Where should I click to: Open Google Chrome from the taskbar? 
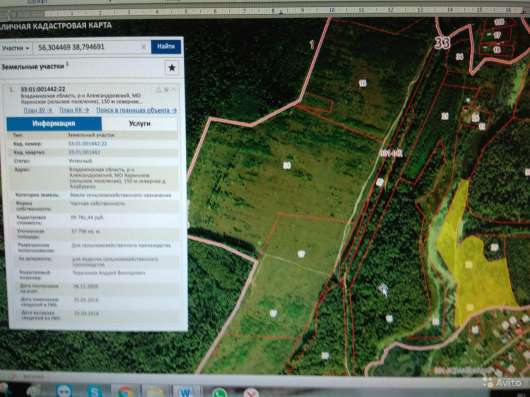pyautogui.click(x=125, y=391)
